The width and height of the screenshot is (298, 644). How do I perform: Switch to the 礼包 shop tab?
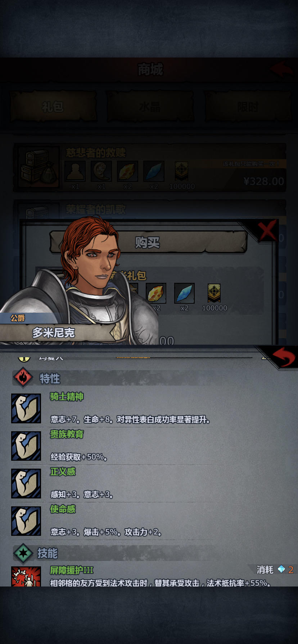53,107
